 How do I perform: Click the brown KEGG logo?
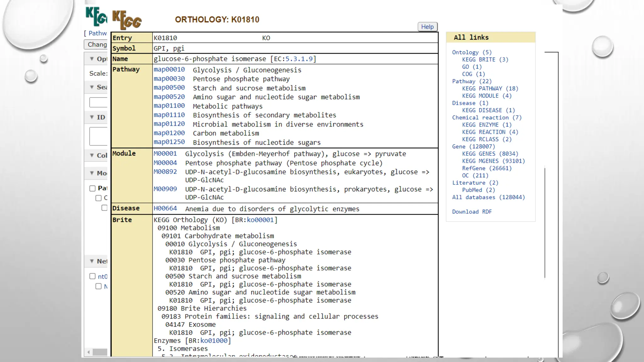(127, 20)
